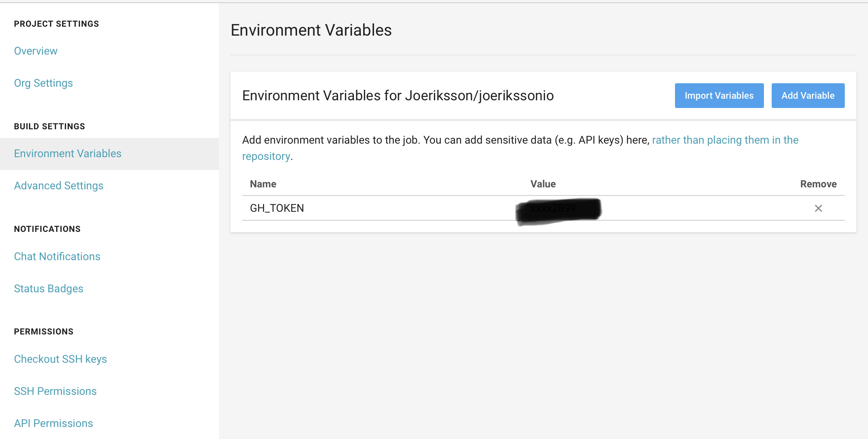
Task: Open SSH Permissions
Action: pyautogui.click(x=55, y=391)
